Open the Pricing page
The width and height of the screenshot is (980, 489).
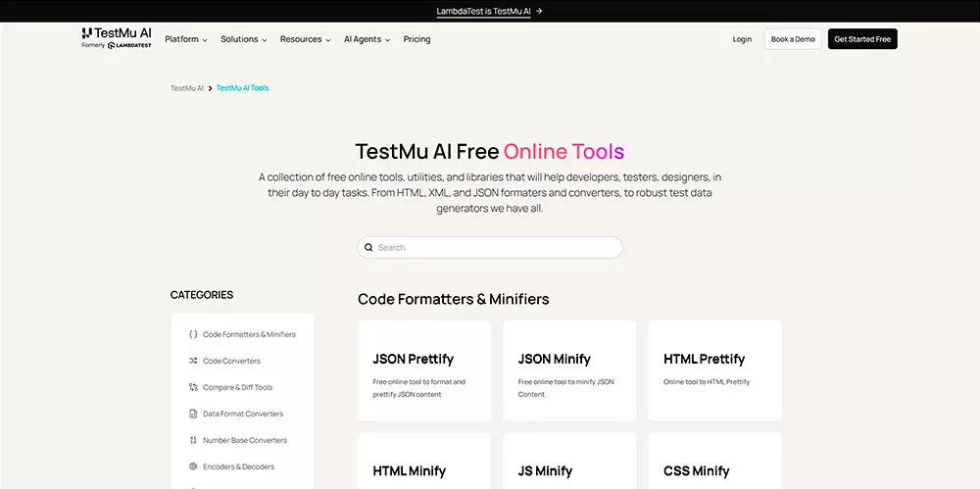(x=416, y=39)
